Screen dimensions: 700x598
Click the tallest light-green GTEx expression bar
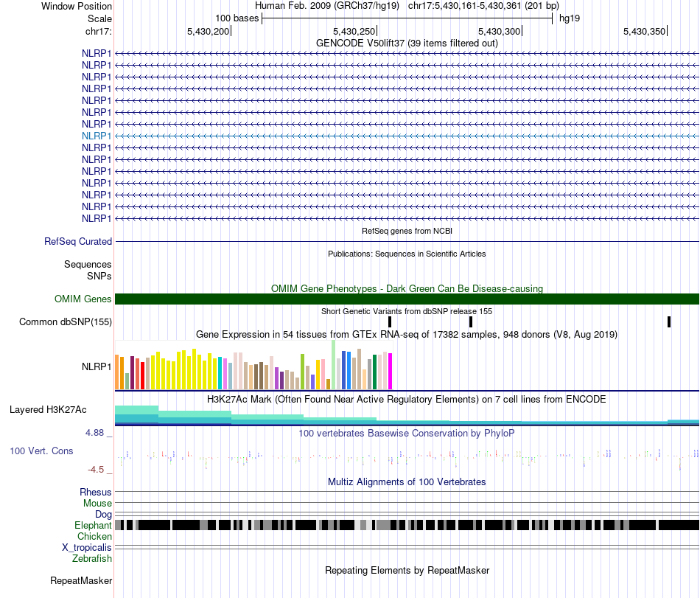pyautogui.click(x=334, y=365)
